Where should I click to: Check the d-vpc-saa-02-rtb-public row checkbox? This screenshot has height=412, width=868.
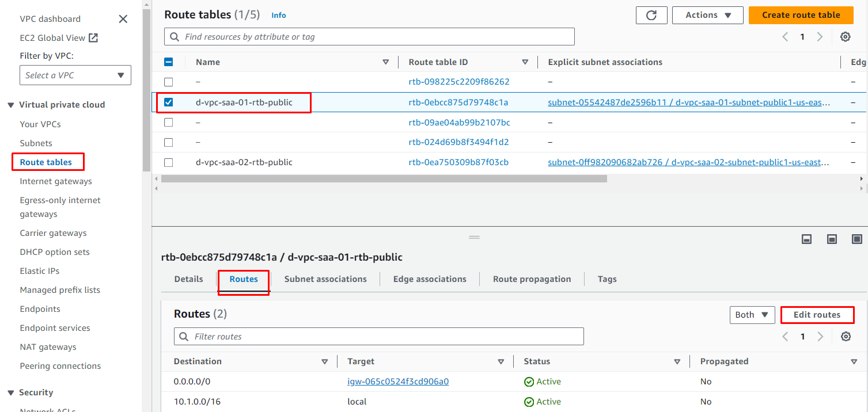[169, 162]
